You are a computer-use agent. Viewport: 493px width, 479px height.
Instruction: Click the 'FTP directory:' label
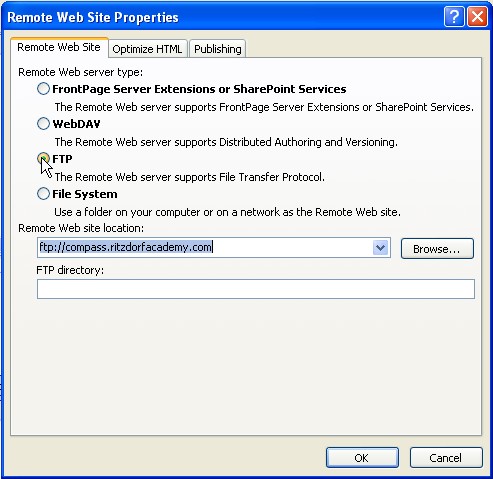coord(70,270)
